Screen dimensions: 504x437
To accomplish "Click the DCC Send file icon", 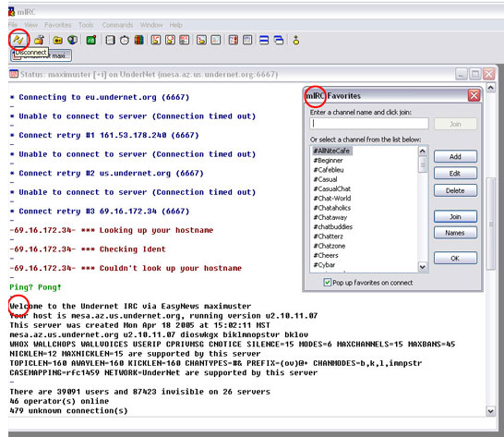I will point(156,41).
